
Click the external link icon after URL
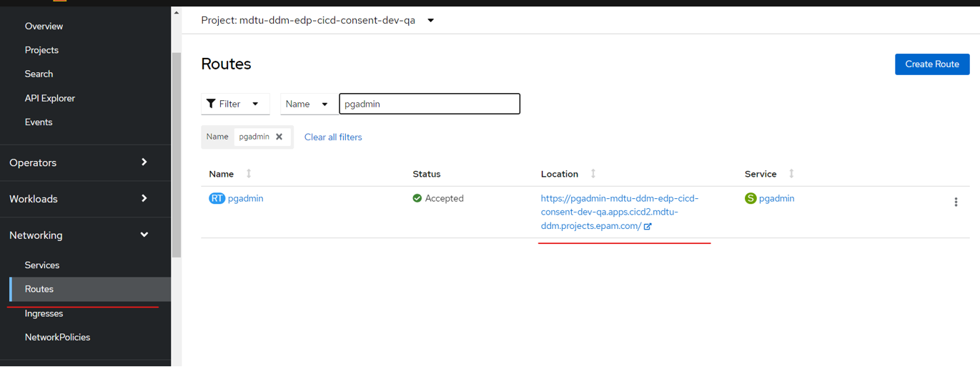pos(648,227)
